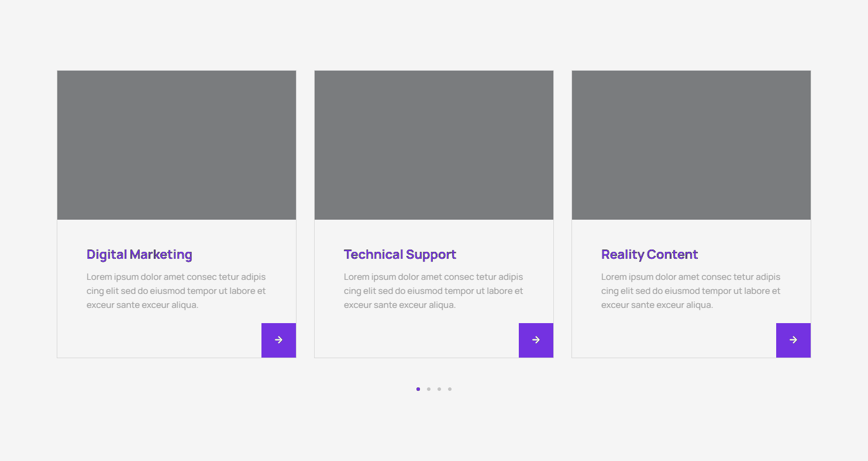Open the Digital Marketing title link
The width and height of the screenshot is (868, 461).
pos(139,255)
